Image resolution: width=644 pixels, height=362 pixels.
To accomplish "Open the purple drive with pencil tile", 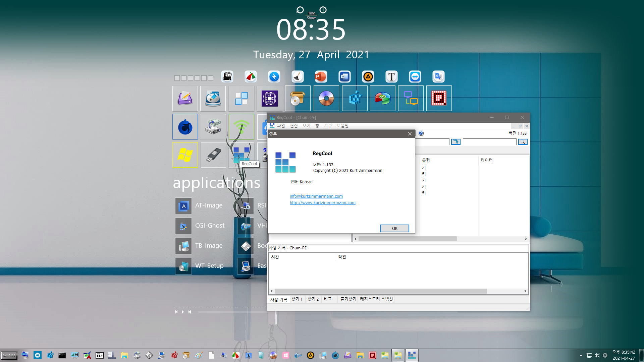I will (x=185, y=98).
